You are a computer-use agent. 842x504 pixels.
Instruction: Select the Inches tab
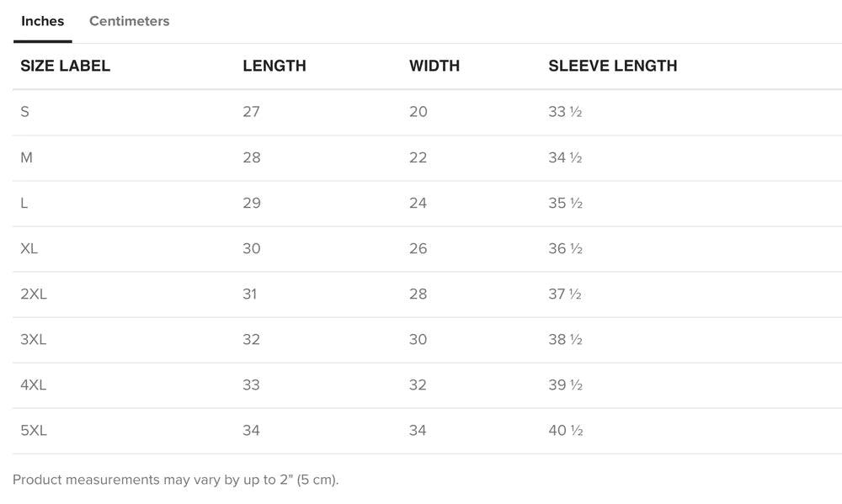[43, 21]
